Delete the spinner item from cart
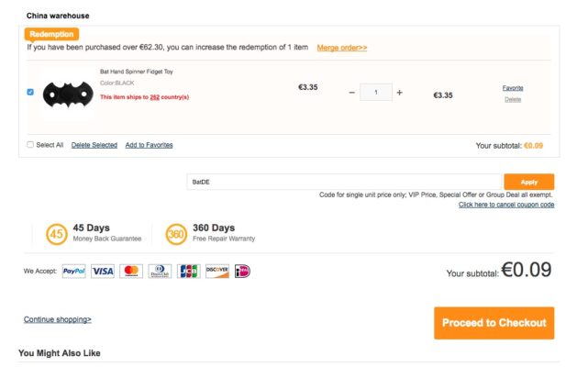Screen dimensions: 588x367 click(x=513, y=99)
